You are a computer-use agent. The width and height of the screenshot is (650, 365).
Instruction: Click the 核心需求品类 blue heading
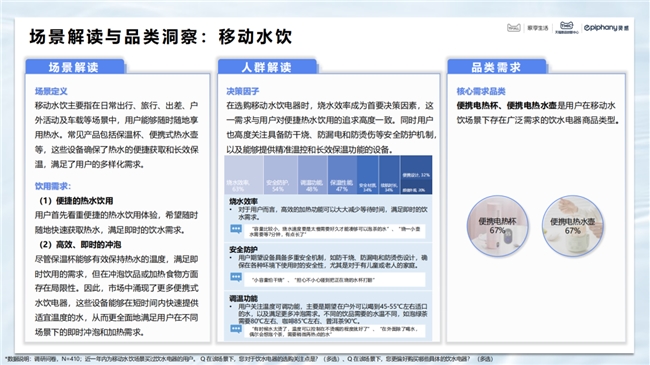(x=481, y=91)
